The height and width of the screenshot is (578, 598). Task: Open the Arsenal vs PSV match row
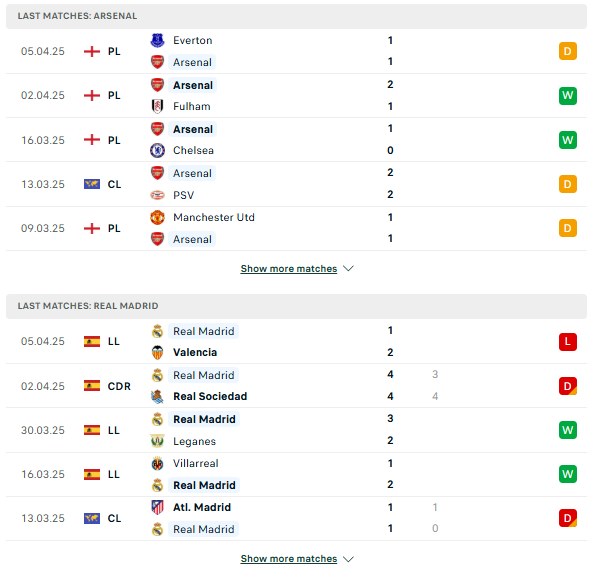pos(296,184)
